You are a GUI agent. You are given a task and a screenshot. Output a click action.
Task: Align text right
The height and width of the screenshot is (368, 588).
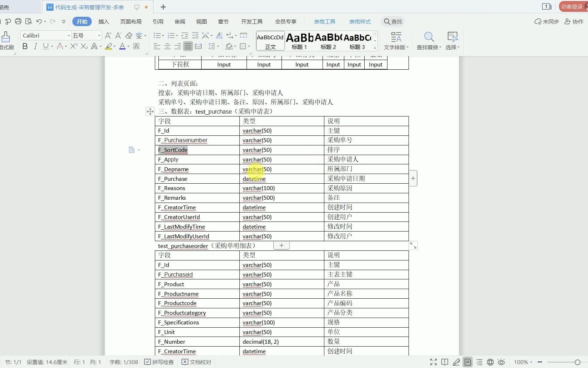pos(177,46)
